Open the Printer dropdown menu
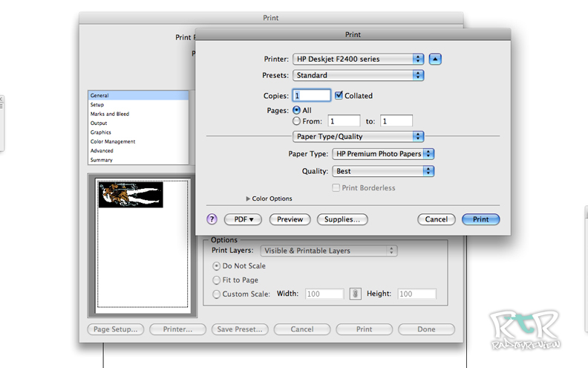588x368 pixels. click(x=358, y=59)
